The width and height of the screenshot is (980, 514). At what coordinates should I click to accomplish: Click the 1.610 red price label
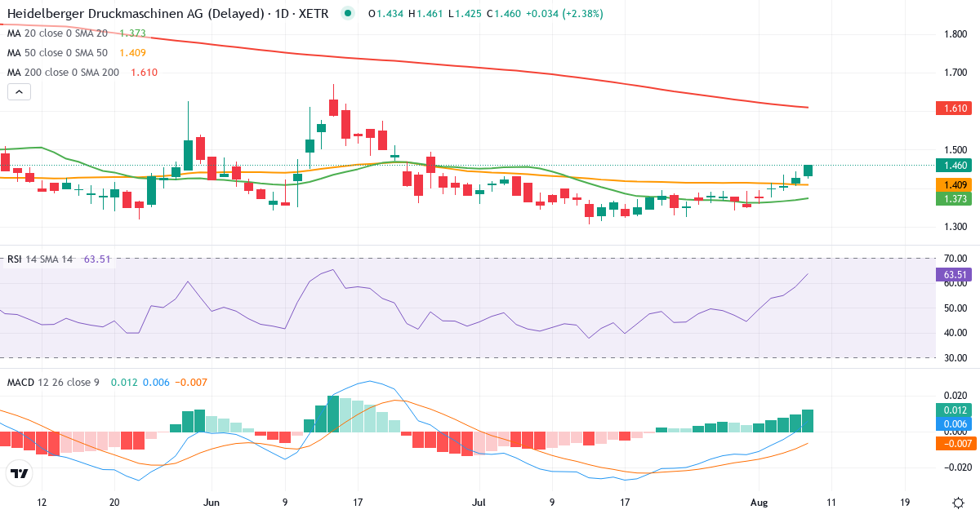point(955,108)
